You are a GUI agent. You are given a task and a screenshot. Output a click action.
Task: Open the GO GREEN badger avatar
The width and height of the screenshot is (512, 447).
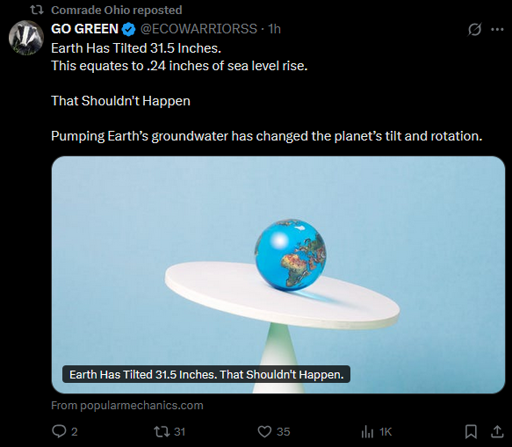[26, 37]
